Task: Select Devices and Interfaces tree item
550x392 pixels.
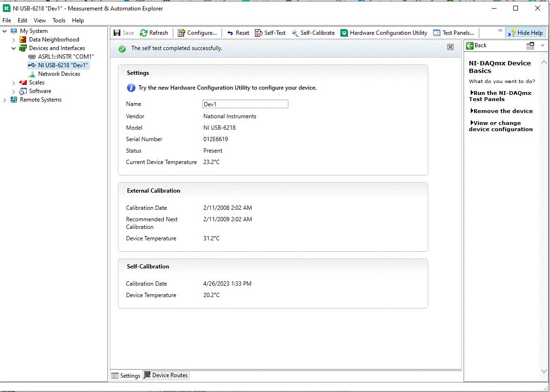Action: click(x=57, y=48)
